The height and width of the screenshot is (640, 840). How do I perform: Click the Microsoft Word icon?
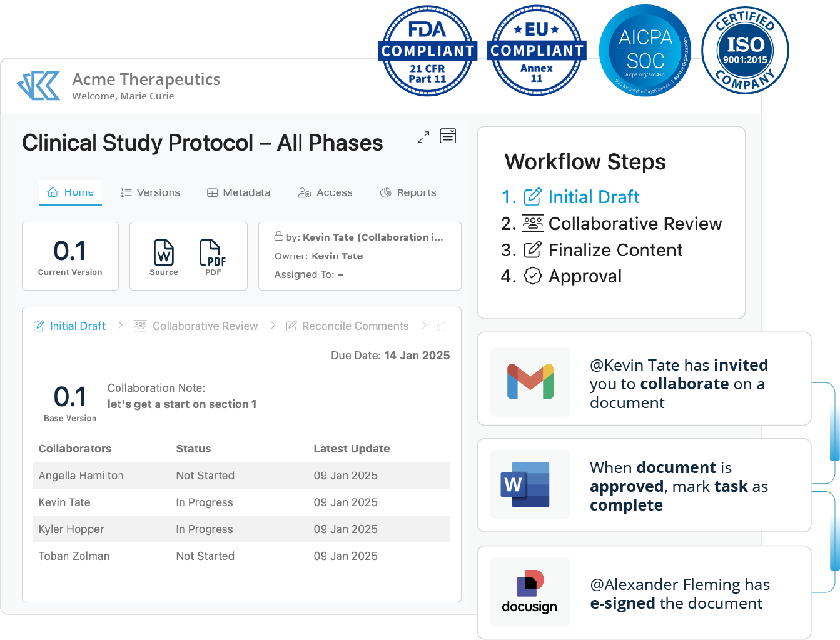[x=525, y=484]
